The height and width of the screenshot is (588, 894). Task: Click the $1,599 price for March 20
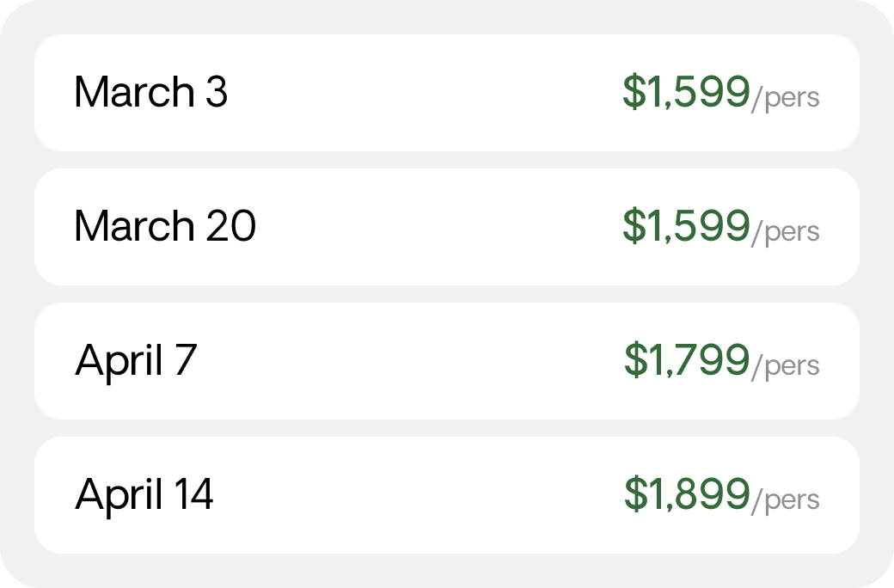[687, 225]
